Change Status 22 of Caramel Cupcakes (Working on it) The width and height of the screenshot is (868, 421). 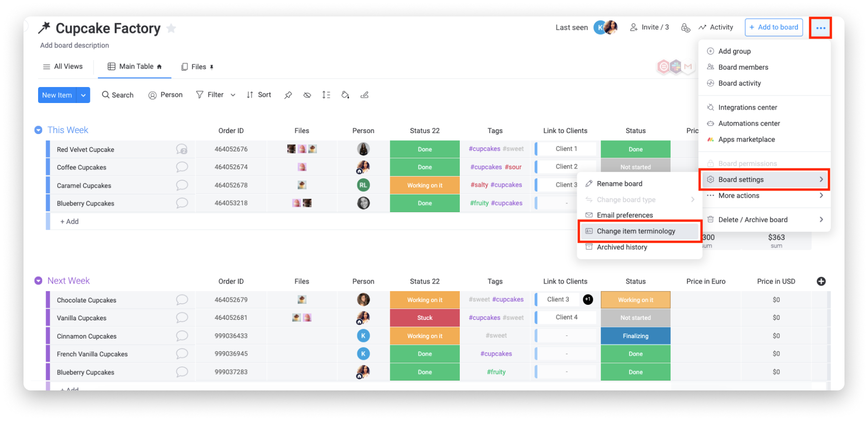point(425,185)
